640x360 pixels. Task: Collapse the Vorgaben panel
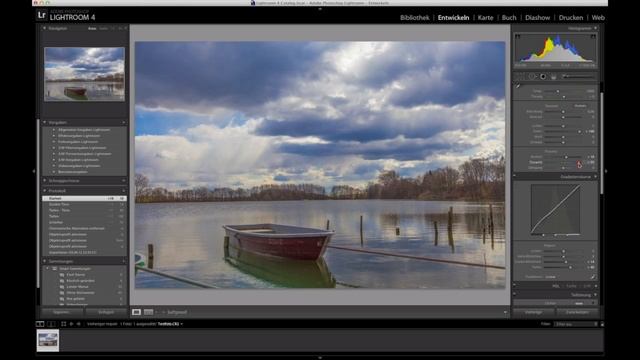pos(44,122)
